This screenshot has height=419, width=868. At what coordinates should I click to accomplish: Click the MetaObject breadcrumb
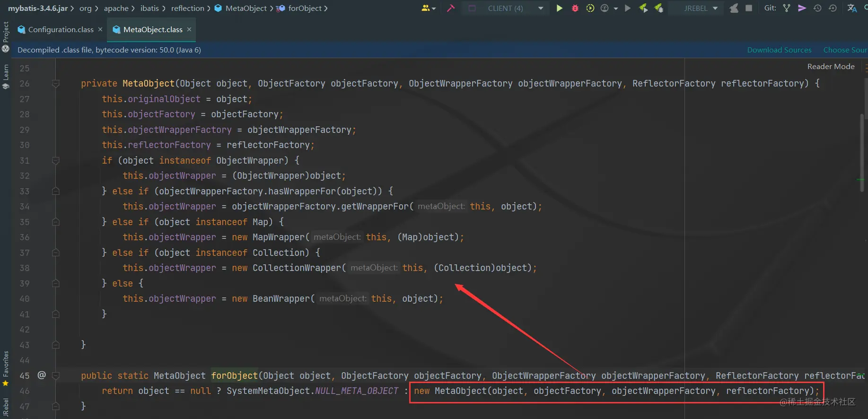tap(241, 8)
